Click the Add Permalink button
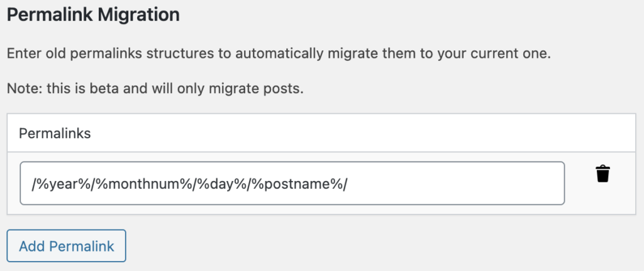The image size is (644, 271). click(67, 246)
